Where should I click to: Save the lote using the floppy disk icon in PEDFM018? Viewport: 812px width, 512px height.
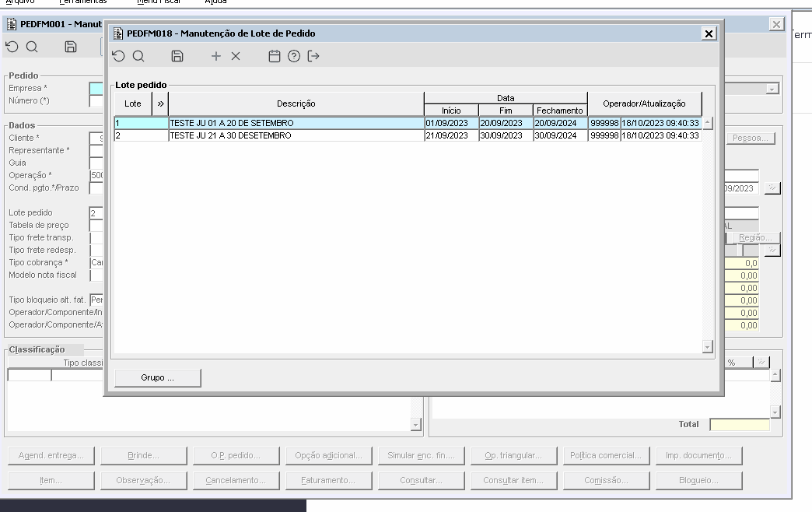point(177,56)
